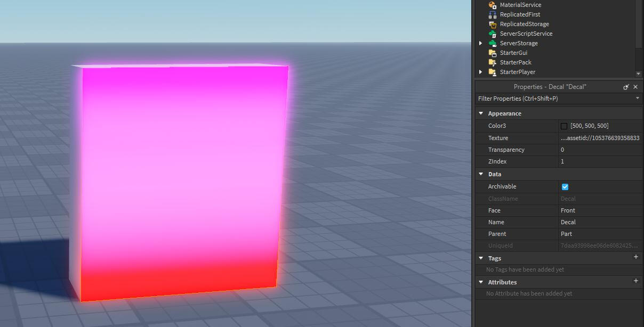Select the ServerScriptService icon
644x327 pixels.
click(x=493, y=34)
